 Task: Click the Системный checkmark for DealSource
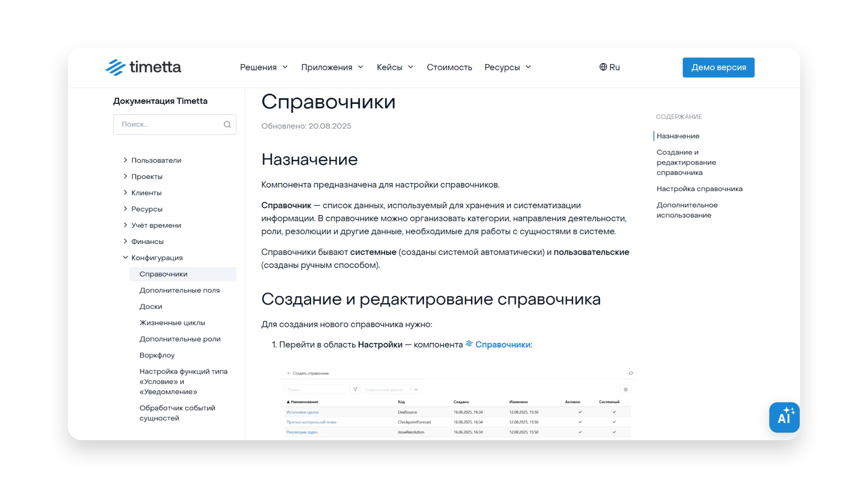point(613,412)
